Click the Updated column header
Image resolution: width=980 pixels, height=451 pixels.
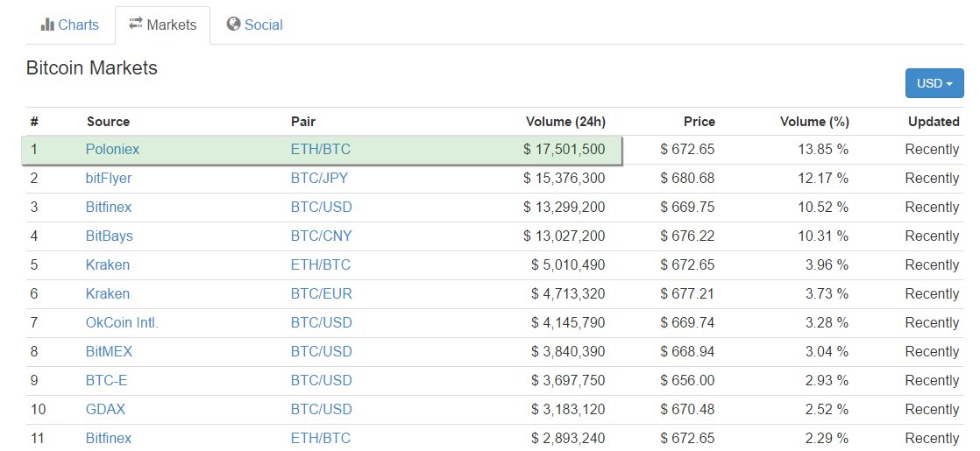tap(934, 121)
